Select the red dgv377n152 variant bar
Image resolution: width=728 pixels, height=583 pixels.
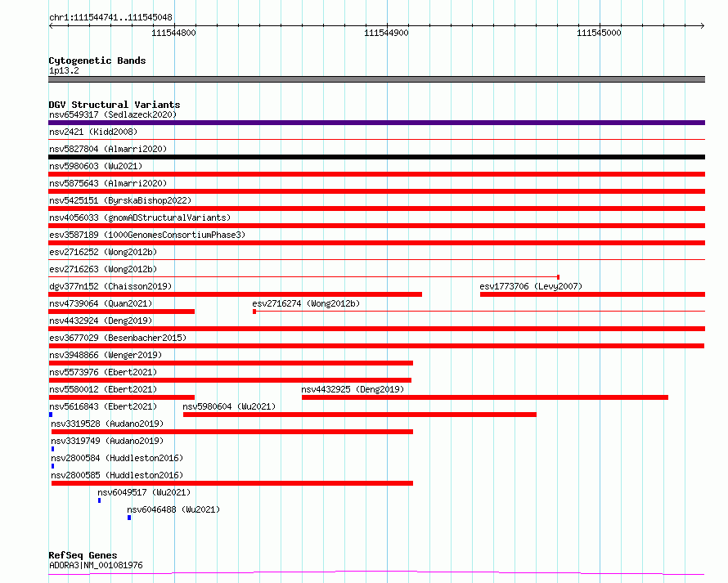click(x=235, y=294)
